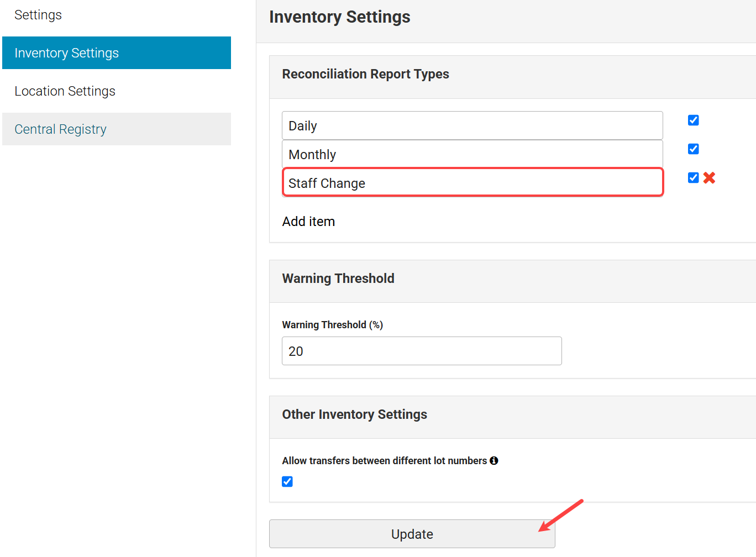Click the Reconciliation Report Types panel header
This screenshot has width=756, height=557.
[x=365, y=74]
